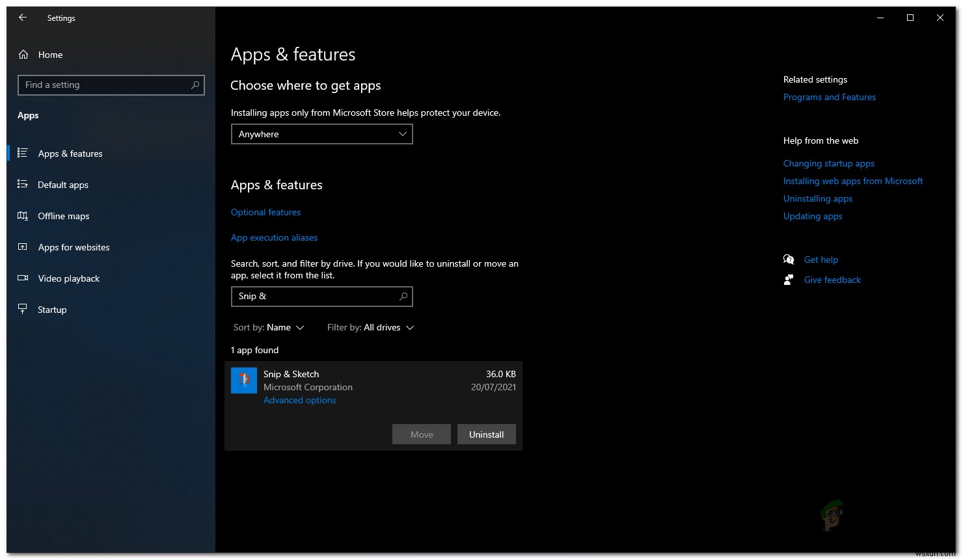The height and width of the screenshot is (560, 963).
Task: Open Advanced options for Snip & Sketch
Action: point(300,400)
